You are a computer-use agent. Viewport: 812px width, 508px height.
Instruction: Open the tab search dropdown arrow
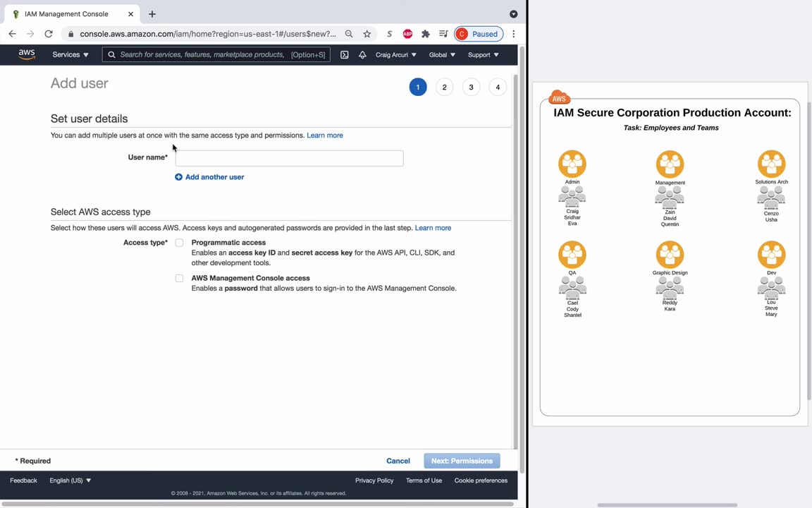pos(514,14)
